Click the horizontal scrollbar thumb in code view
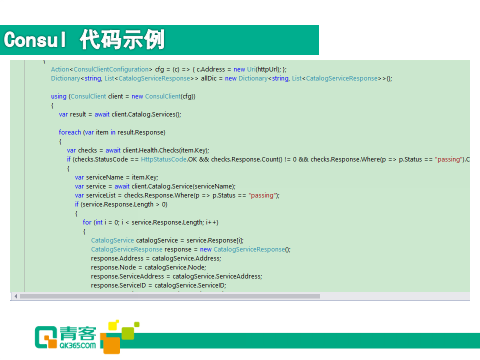Viewport: 480px width, 360px height. tap(170, 296)
